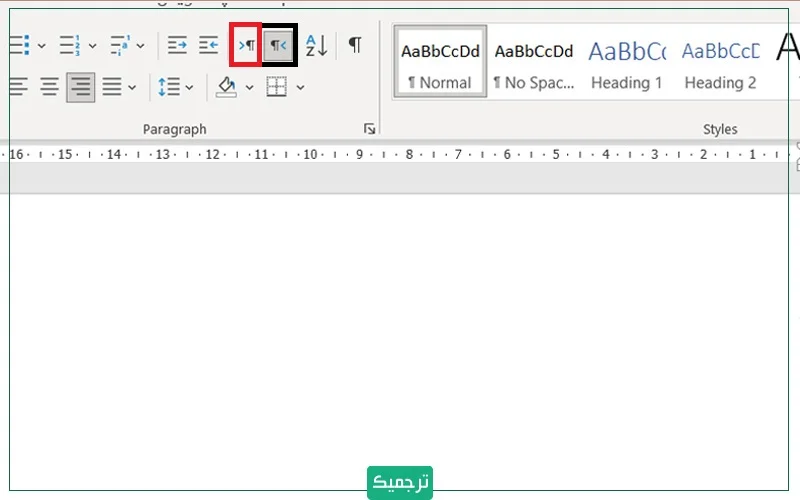Click inside the blank document page
800x500 pixels.
400,330
